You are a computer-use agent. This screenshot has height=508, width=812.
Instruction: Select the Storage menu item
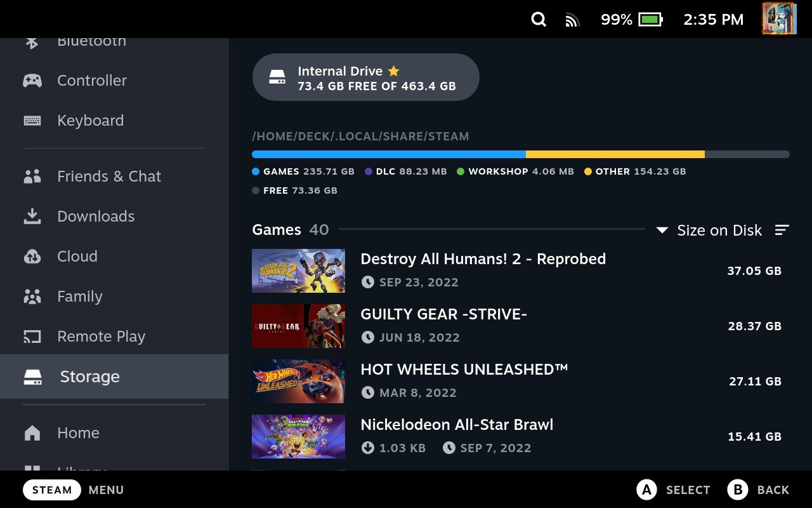pos(114,377)
